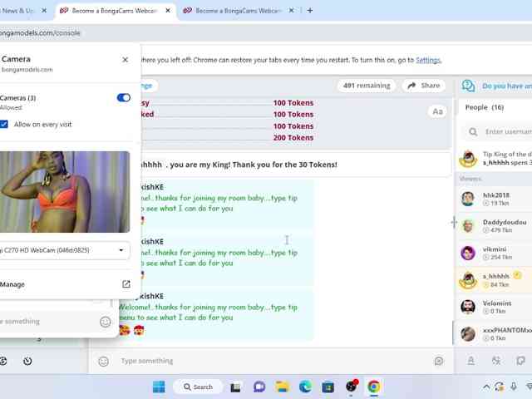Click the magnifier icon in People search
This screenshot has height=399, width=532.
473,131
